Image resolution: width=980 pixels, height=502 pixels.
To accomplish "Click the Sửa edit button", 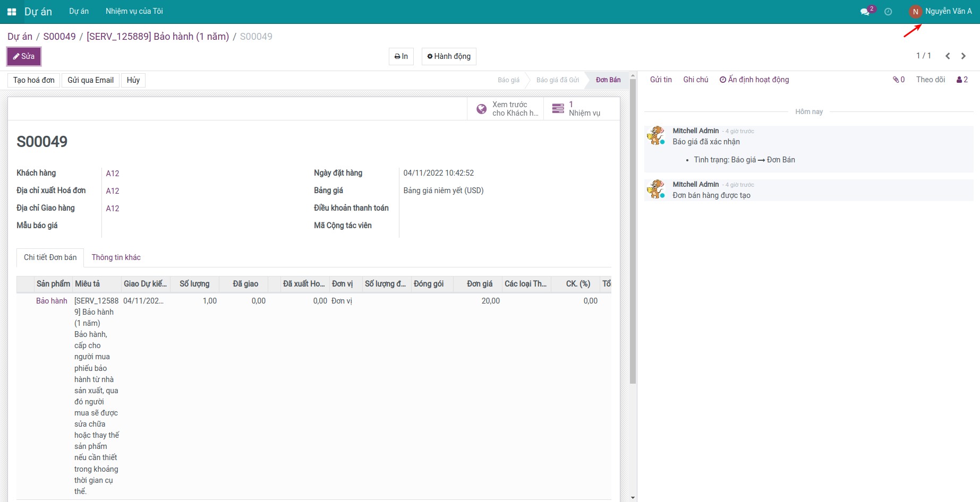I will click(x=24, y=56).
